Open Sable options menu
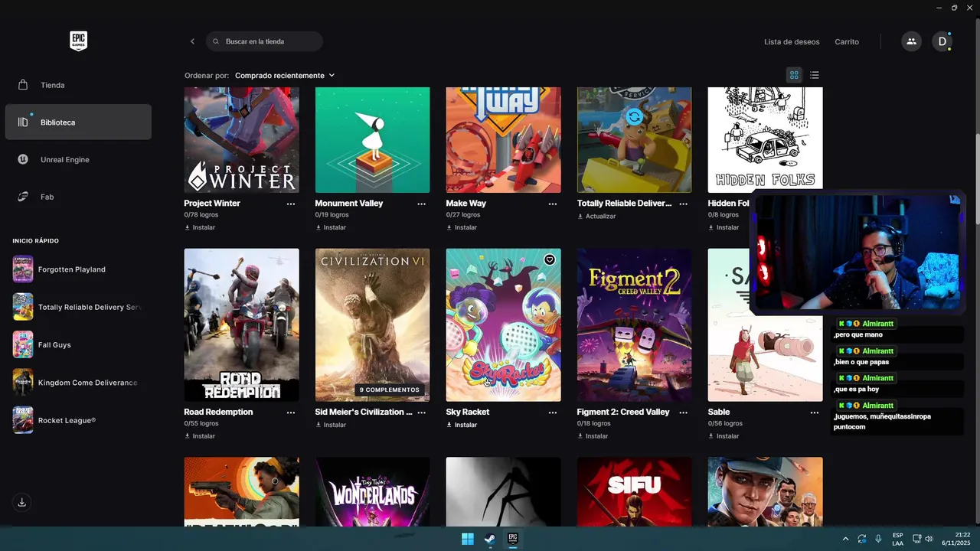980x551 pixels. pyautogui.click(x=815, y=412)
